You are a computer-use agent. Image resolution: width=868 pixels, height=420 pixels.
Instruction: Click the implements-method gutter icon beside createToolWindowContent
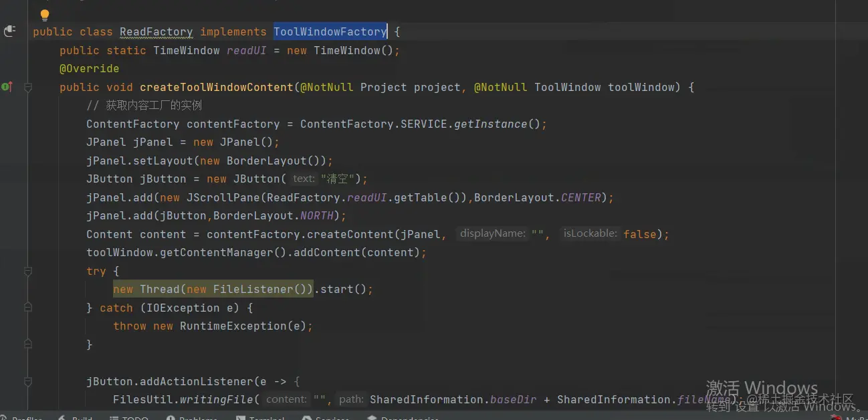pyautogui.click(x=7, y=87)
